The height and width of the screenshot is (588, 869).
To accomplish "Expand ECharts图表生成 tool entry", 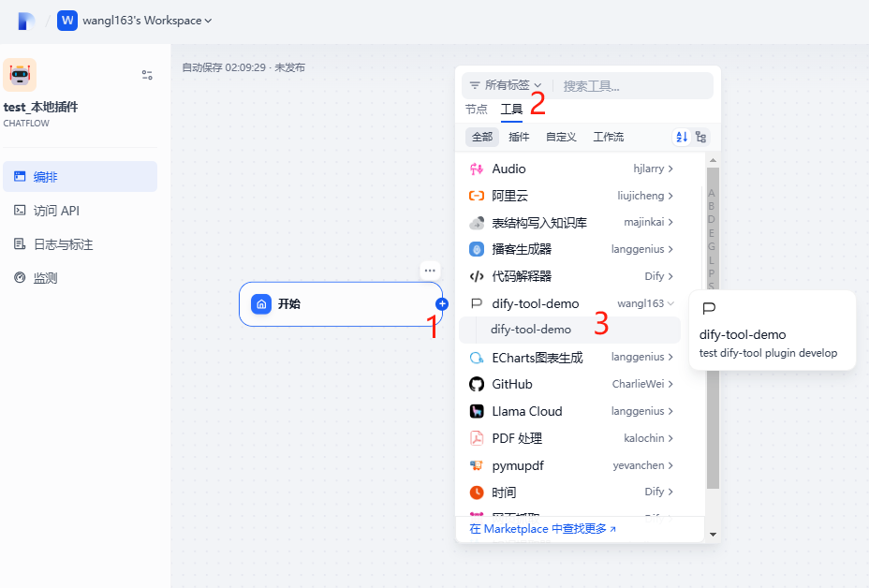I will [571, 358].
